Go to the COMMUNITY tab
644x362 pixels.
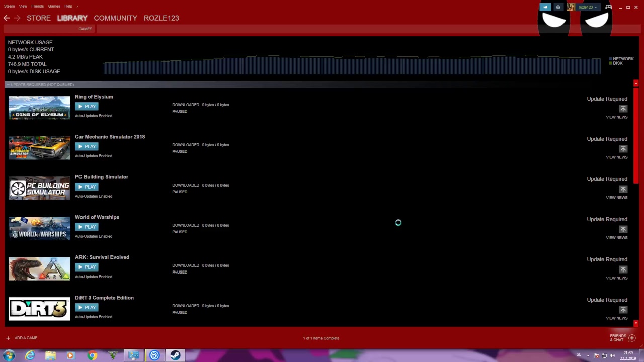(x=115, y=18)
